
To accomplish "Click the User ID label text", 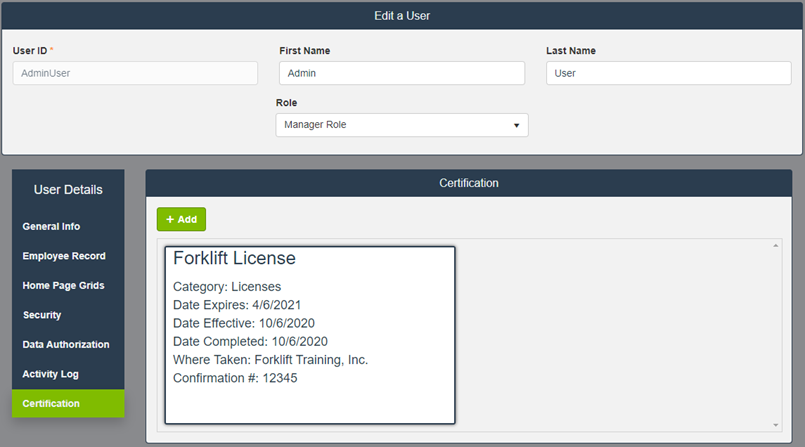I will coord(30,51).
